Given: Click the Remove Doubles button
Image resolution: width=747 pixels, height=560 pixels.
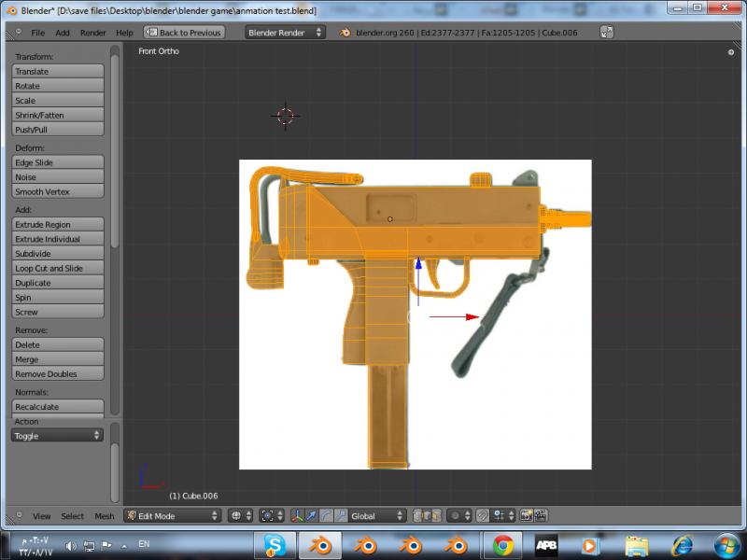Looking at the screenshot, I should 57,374.
